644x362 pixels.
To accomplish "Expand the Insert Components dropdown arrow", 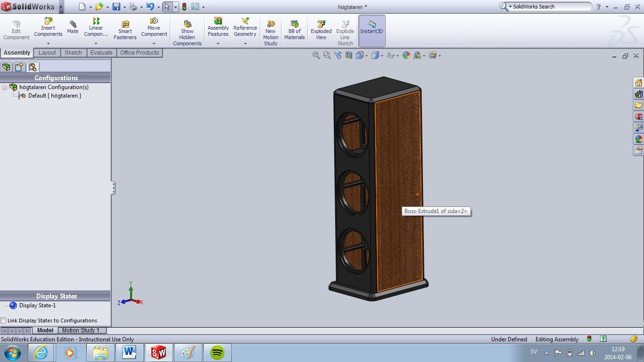I will click(48, 43).
